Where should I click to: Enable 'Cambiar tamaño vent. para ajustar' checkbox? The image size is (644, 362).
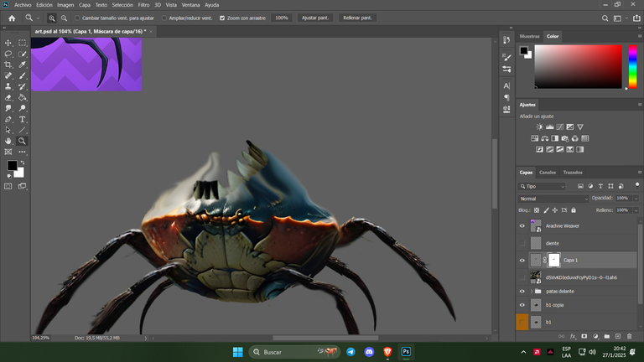(77, 18)
